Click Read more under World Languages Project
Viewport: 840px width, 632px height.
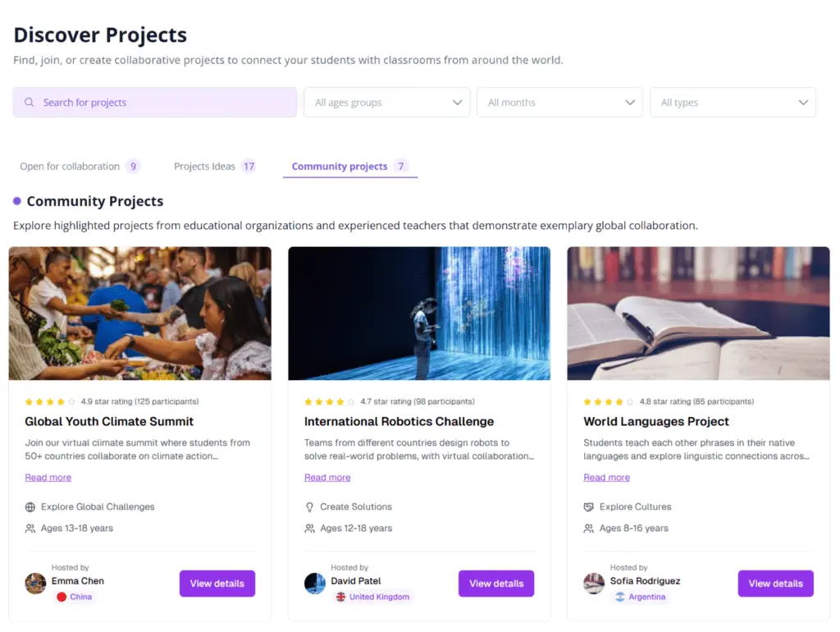606,477
